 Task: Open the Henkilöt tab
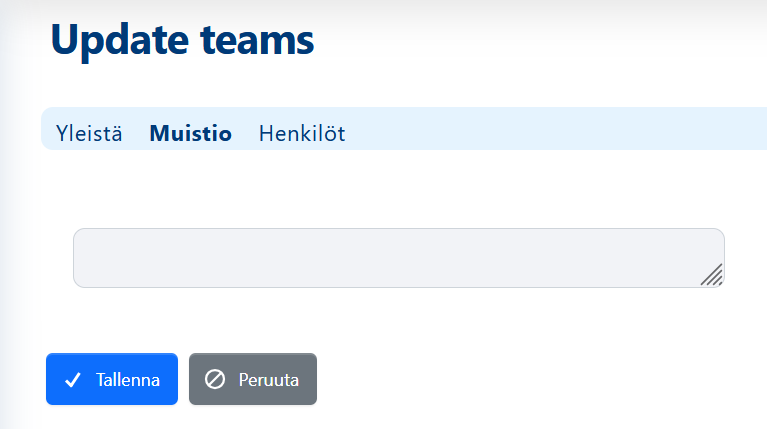[x=302, y=134]
